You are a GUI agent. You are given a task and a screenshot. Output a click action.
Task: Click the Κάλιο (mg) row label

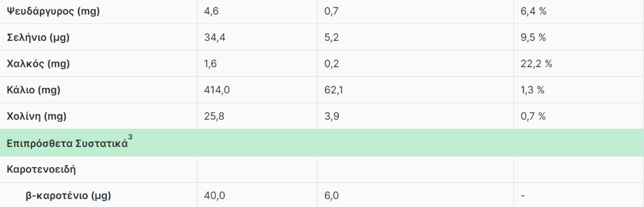pyautogui.click(x=33, y=90)
